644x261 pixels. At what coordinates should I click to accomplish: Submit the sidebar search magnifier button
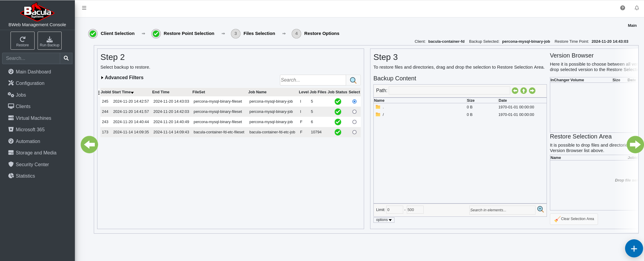(66, 58)
